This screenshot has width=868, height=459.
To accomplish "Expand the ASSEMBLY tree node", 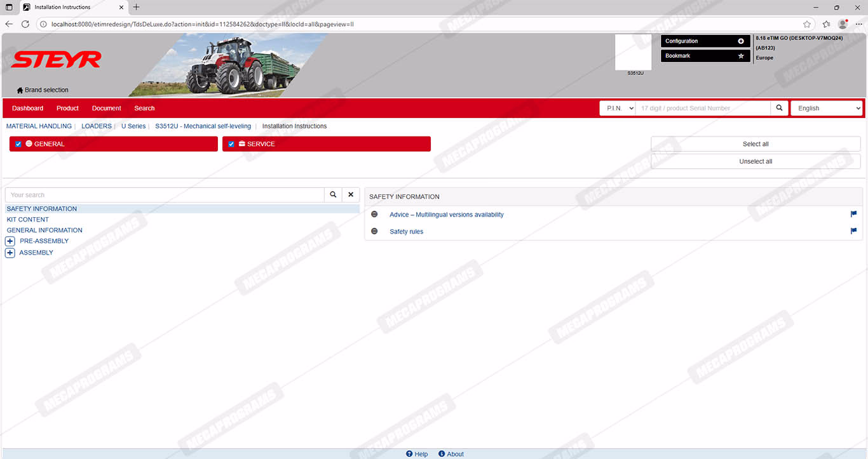I will pyautogui.click(x=10, y=253).
